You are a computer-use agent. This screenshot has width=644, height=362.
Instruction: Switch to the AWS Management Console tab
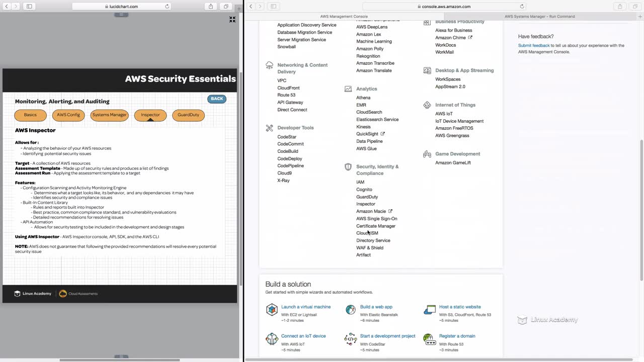[x=344, y=17]
